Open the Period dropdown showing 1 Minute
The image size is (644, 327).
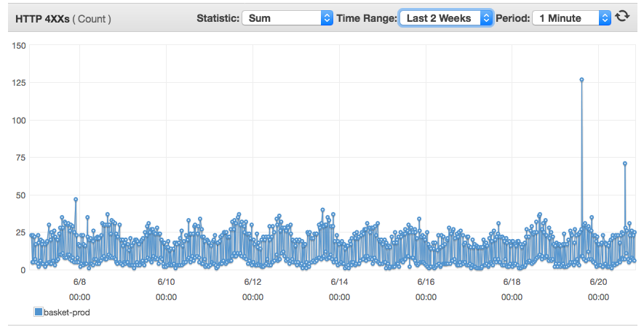click(x=571, y=18)
